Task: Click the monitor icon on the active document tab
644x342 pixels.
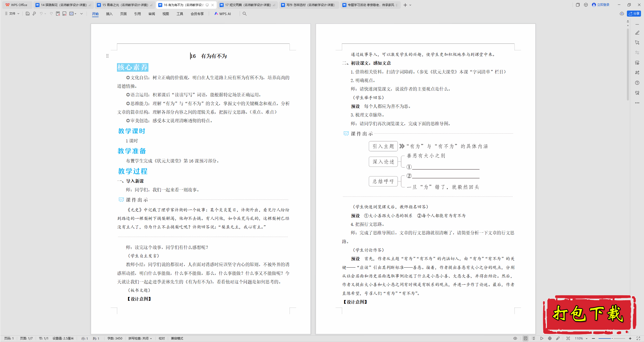Action: coord(207,5)
